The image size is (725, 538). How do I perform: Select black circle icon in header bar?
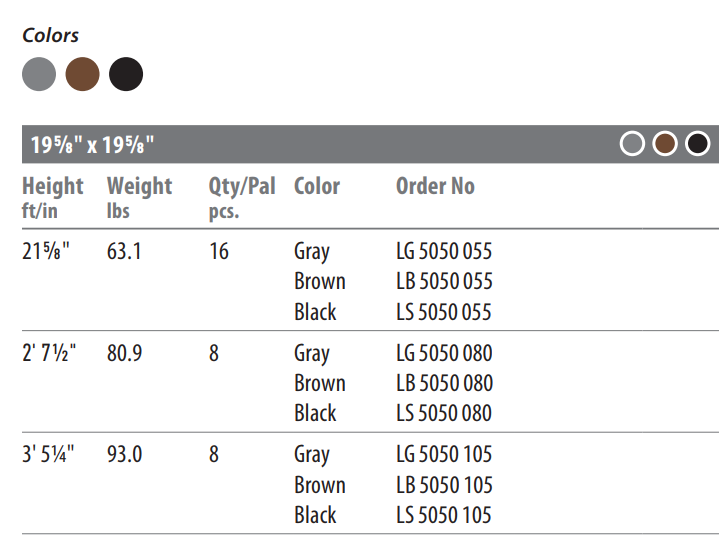point(698,144)
